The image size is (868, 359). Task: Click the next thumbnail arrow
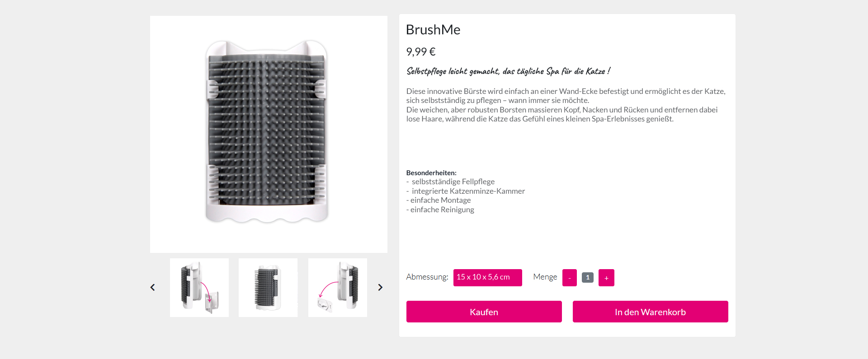click(380, 288)
